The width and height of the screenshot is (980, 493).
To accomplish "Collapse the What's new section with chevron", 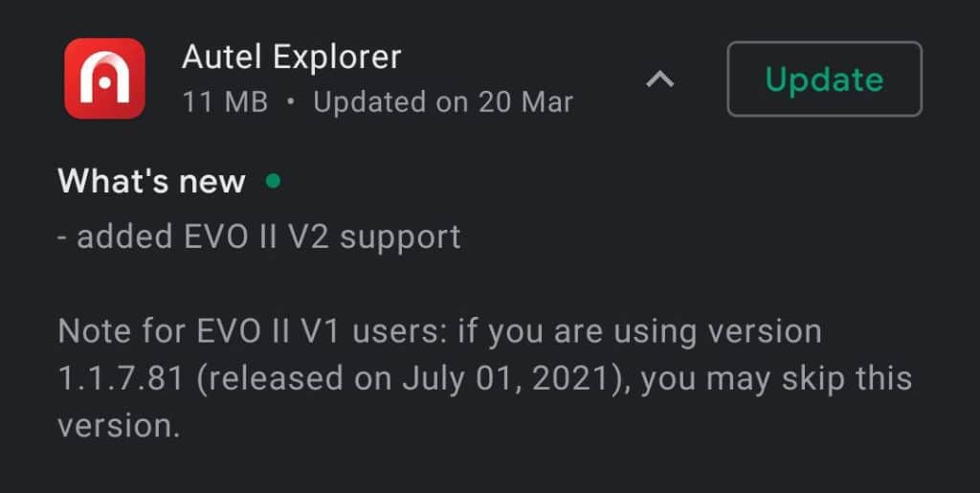I will (660, 78).
